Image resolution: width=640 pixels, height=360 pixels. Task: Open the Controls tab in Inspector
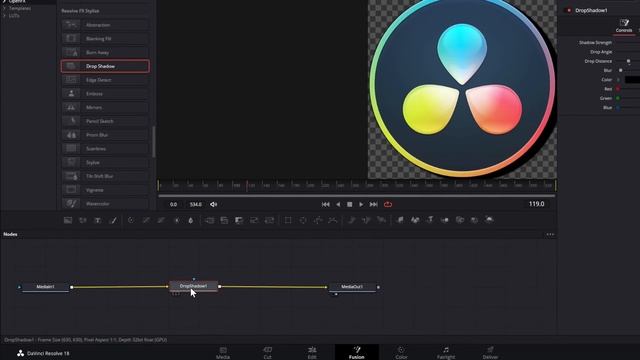point(624,25)
